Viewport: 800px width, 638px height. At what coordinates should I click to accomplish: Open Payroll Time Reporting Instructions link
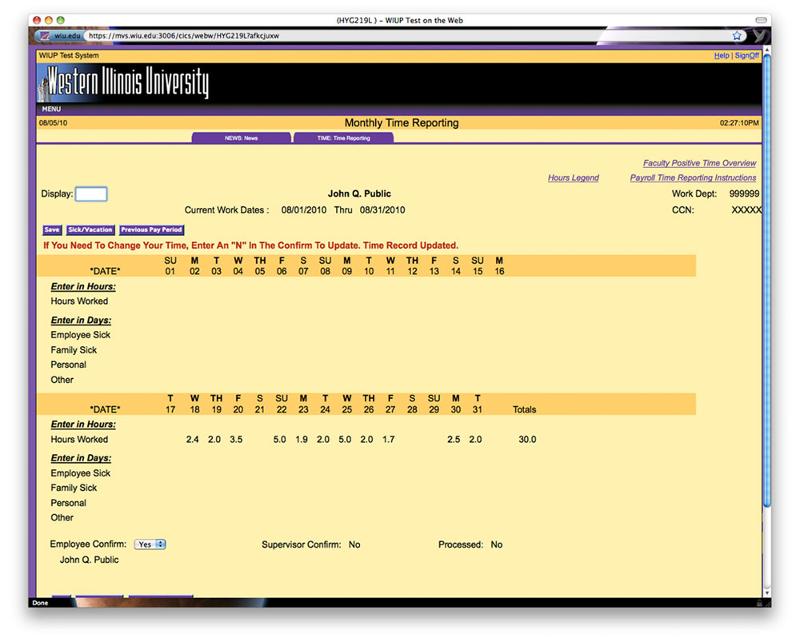[x=693, y=178]
